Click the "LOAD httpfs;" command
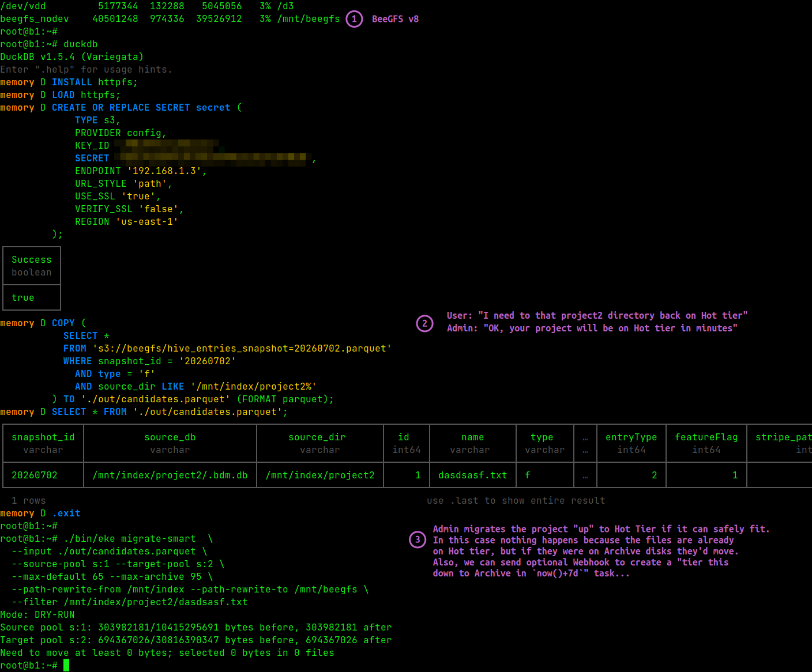This screenshot has width=812, height=672. [87, 95]
